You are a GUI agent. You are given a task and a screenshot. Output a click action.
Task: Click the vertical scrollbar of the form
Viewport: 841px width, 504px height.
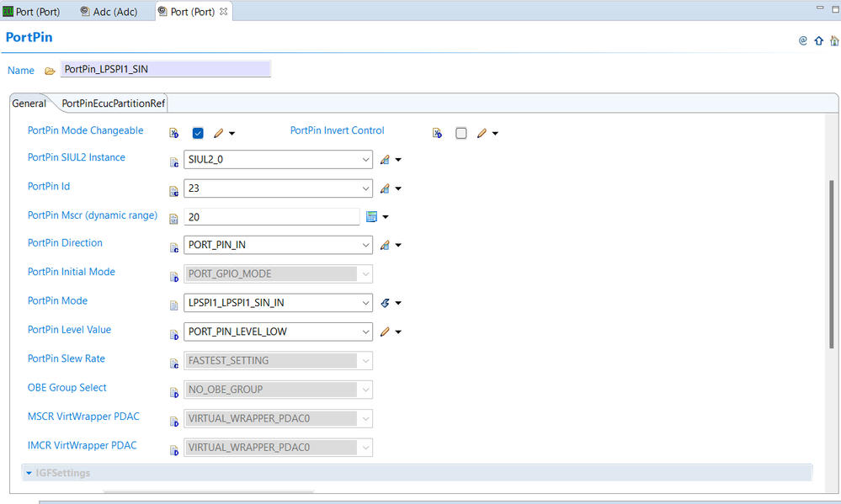(832, 264)
